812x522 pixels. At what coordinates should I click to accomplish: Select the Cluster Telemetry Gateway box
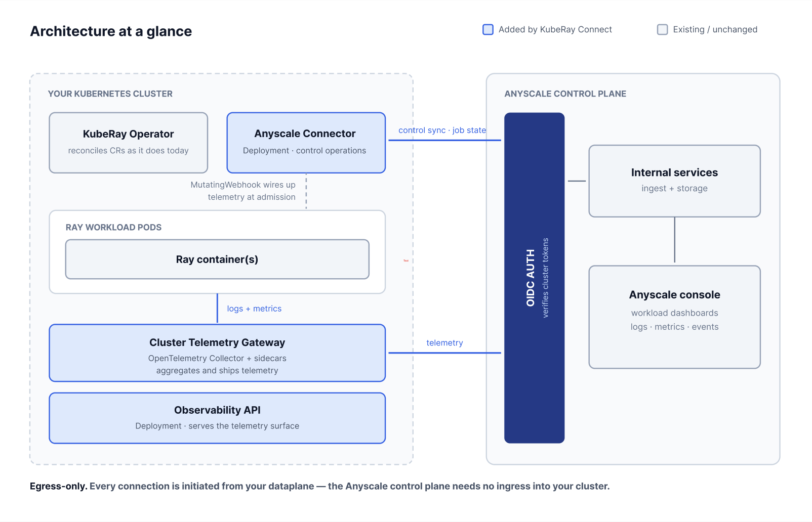click(217, 353)
